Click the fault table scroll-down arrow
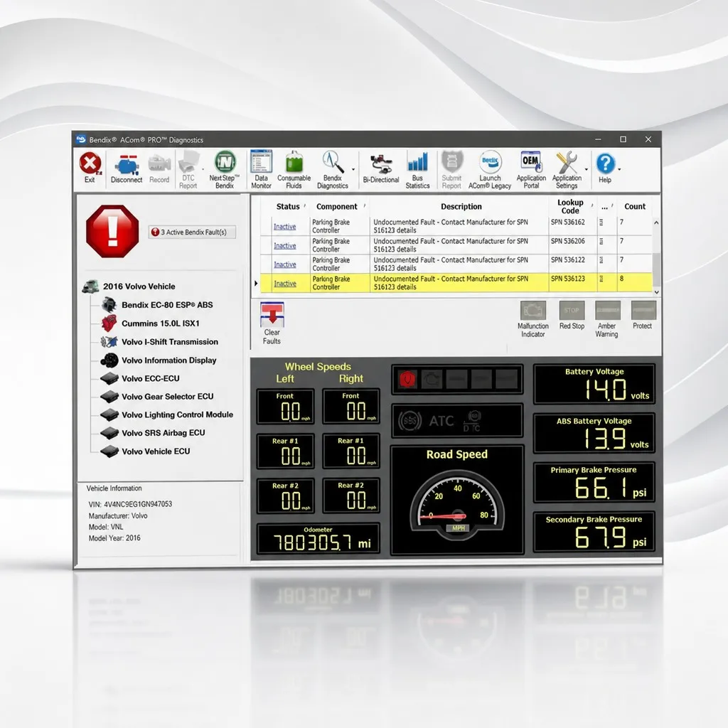 (656, 292)
